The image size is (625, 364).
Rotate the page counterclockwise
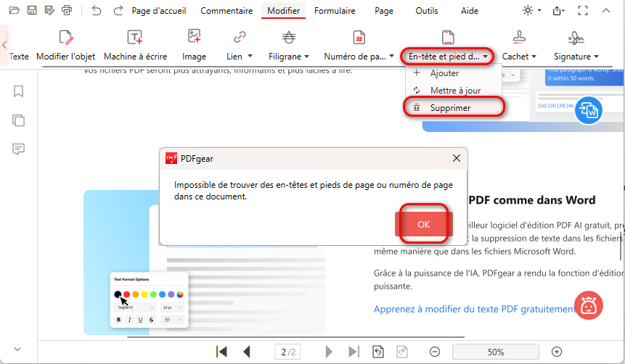[x=378, y=352]
